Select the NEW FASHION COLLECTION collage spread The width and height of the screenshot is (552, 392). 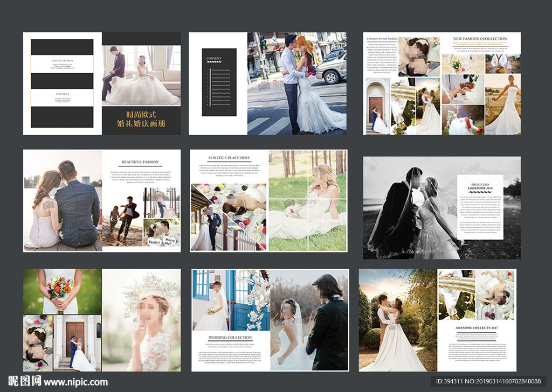(x=442, y=83)
